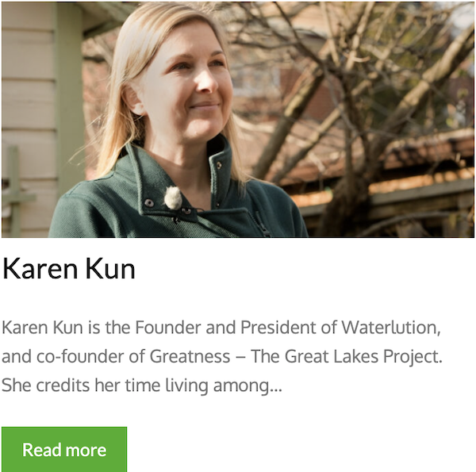Open the Karen Kun heading link
The height and width of the screenshot is (472, 476).
(x=68, y=268)
